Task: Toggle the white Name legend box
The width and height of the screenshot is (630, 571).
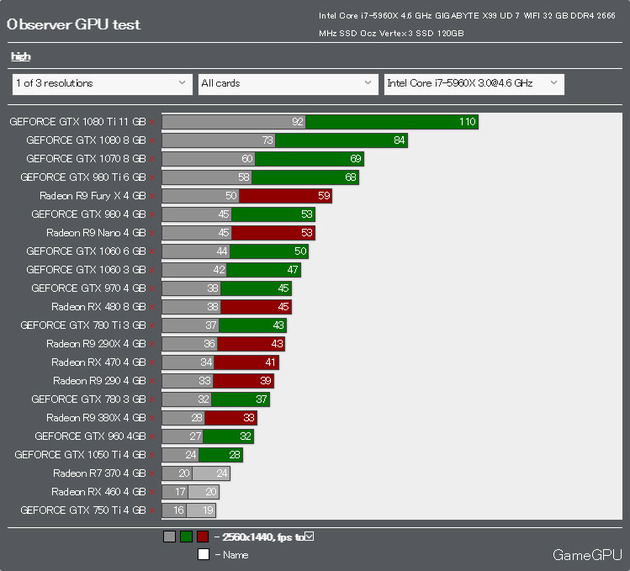Action: 203,554
